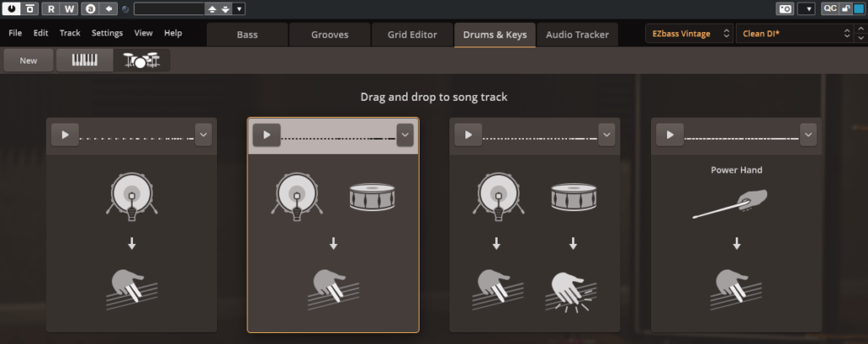Open the Settings menu

[x=107, y=33]
